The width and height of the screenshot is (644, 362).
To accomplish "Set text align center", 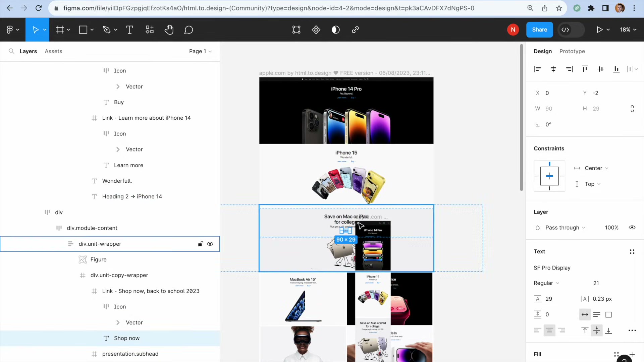I will pyautogui.click(x=549, y=330).
